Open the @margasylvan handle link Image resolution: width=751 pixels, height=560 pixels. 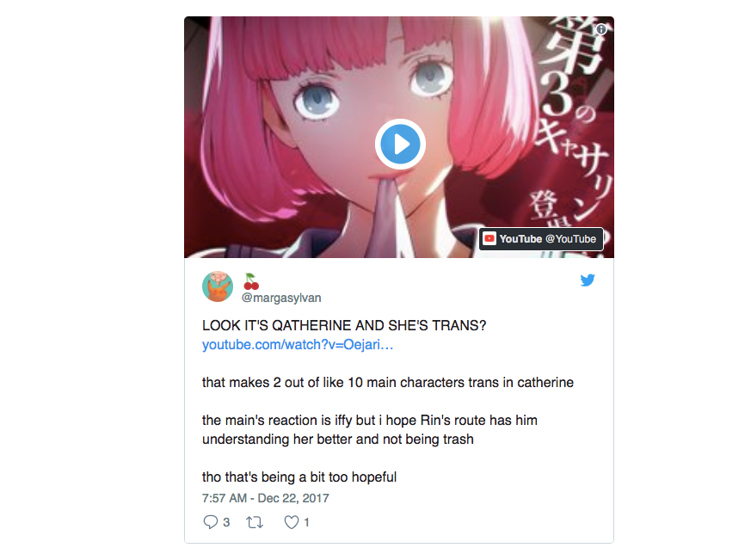[x=281, y=298]
